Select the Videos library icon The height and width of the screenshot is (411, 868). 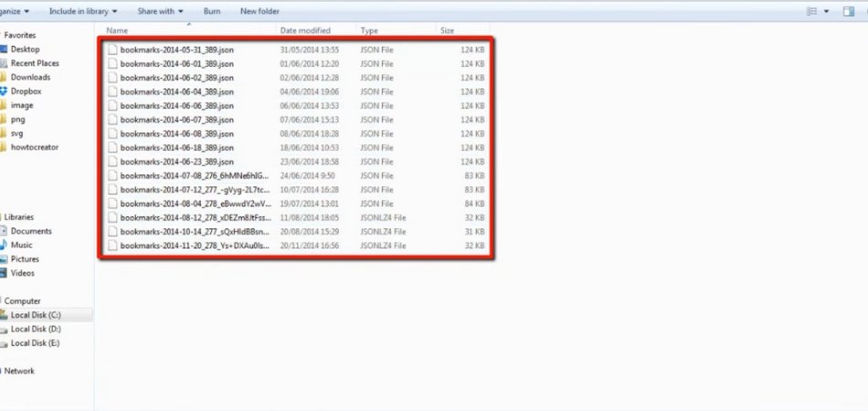coord(4,273)
